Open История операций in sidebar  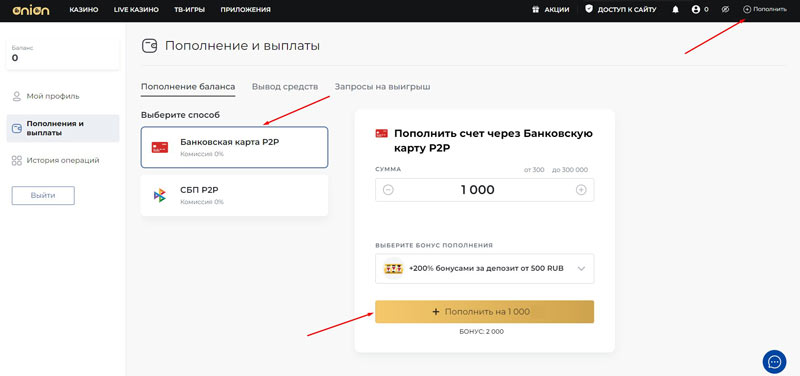[x=63, y=160]
